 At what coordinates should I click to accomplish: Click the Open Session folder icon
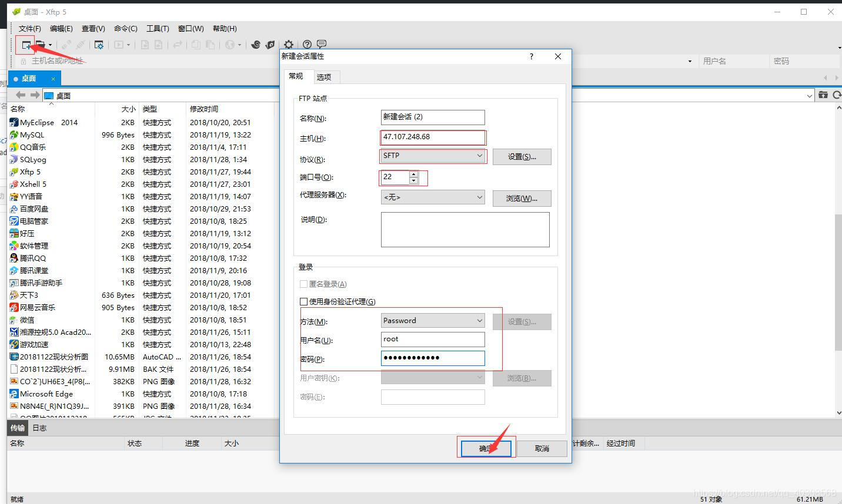[x=40, y=45]
